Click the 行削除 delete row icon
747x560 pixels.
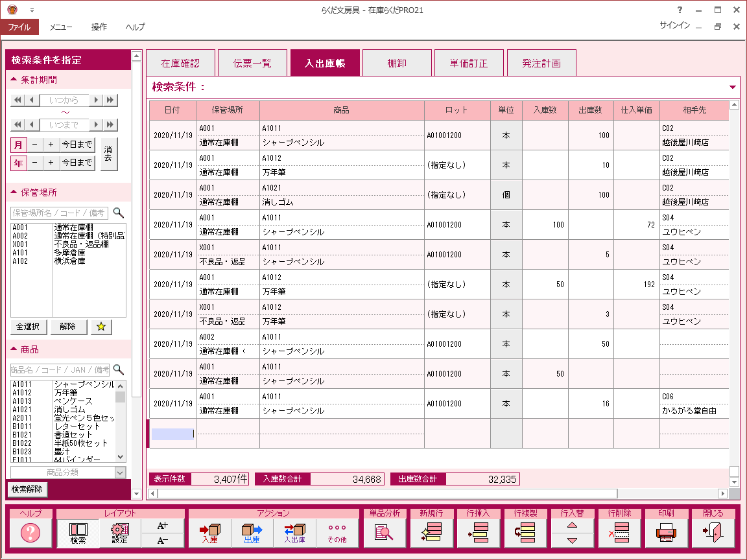tap(619, 533)
